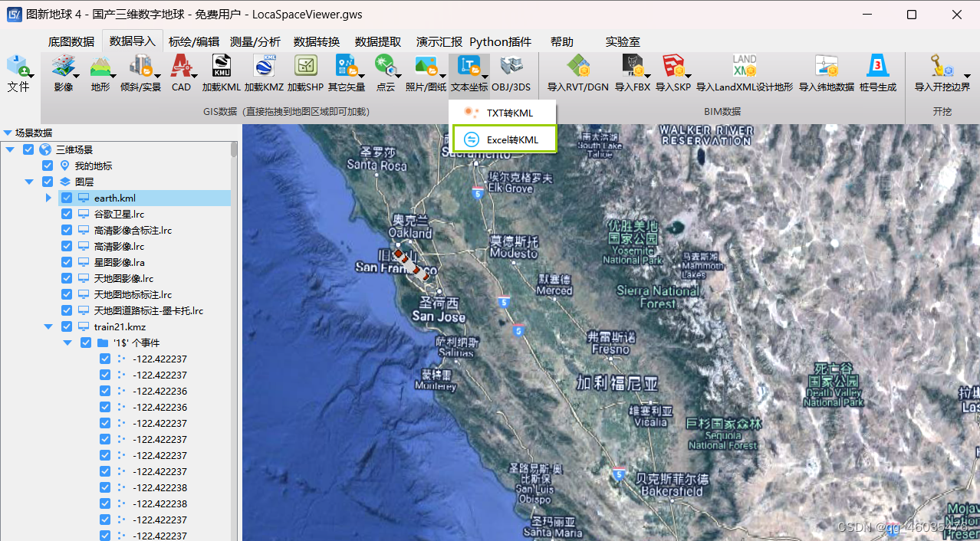The width and height of the screenshot is (980, 541).
Task: Click the 加载KML icon
Action: point(222,67)
